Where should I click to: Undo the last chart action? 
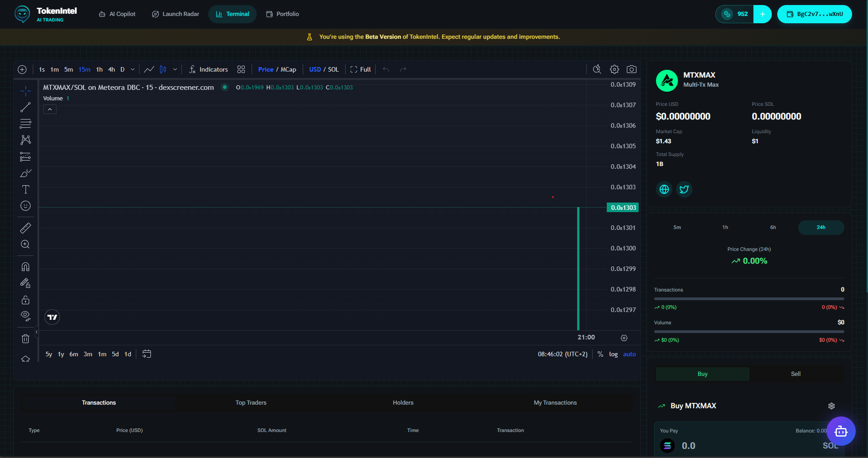tap(386, 69)
